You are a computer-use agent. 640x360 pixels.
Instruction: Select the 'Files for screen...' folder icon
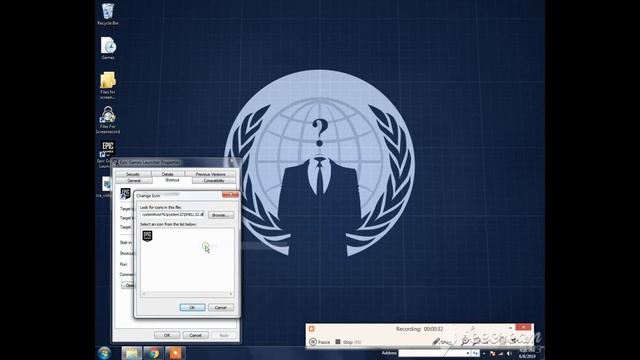[108, 85]
